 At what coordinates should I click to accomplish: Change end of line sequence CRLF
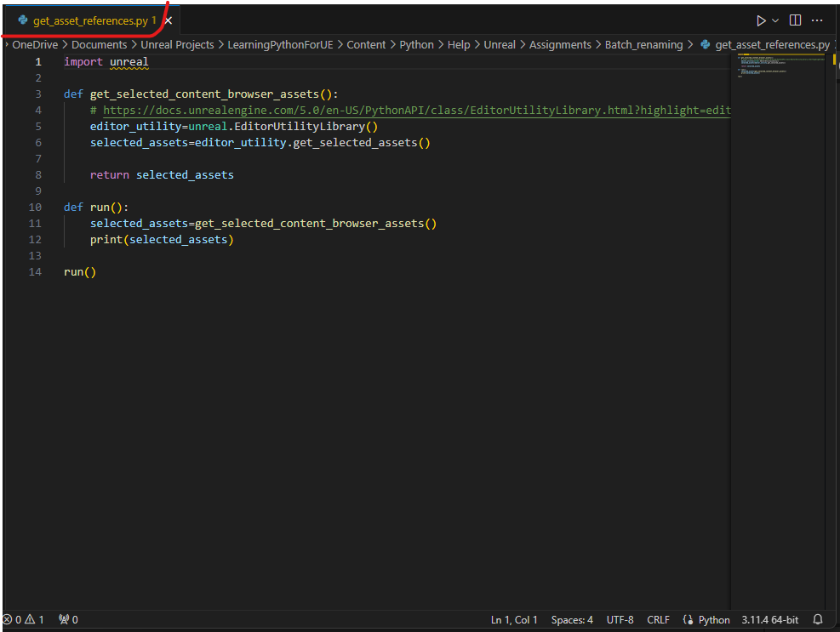point(658,620)
